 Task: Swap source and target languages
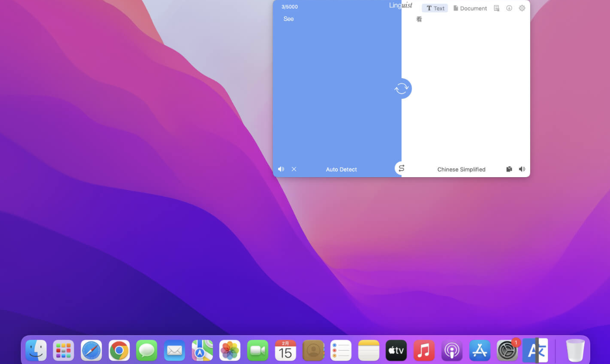click(401, 168)
